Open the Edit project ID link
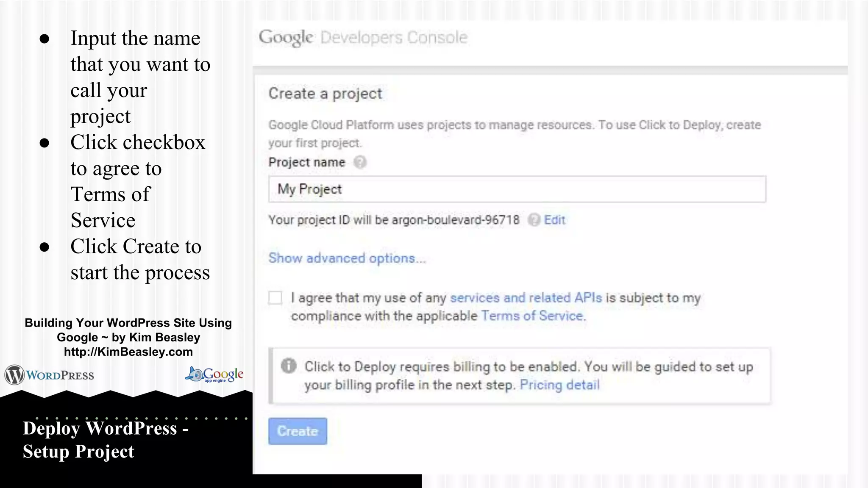Viewport: 868px width, 488px height. tap(554, 220)
